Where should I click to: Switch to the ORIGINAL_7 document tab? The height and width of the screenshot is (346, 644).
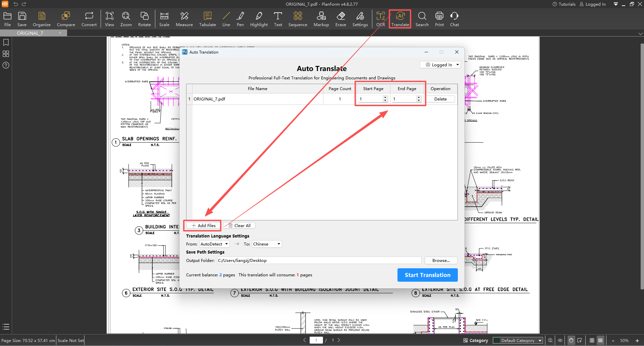(30, 33)
